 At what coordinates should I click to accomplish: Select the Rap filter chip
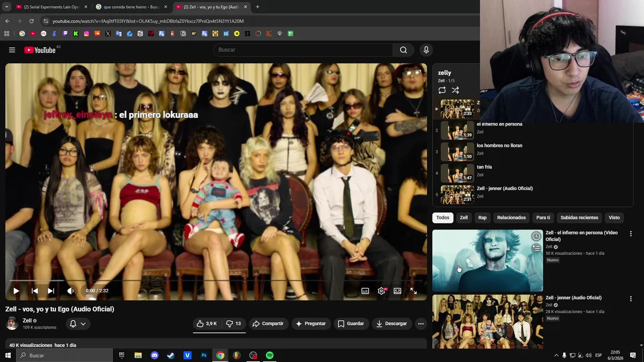click(x=482, y=218)
